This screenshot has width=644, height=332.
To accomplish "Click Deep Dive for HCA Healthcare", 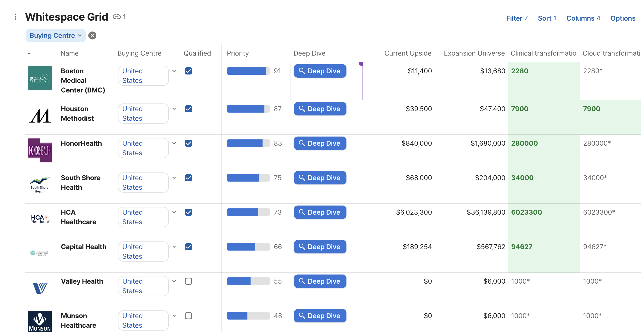I will click(320, 212).
